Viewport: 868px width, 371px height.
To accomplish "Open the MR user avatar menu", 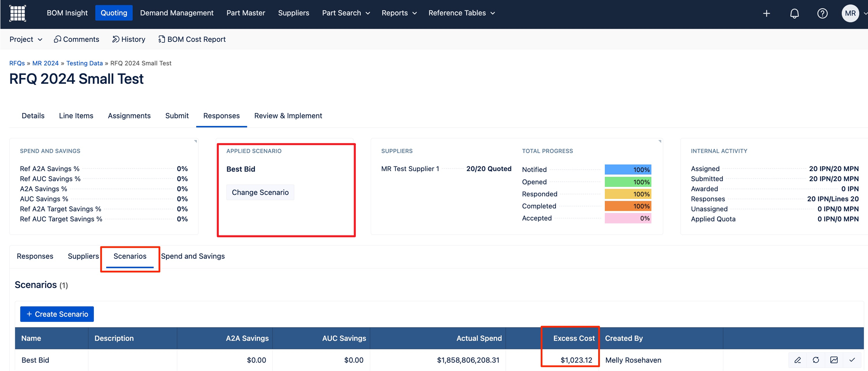I will click(850, 14).
